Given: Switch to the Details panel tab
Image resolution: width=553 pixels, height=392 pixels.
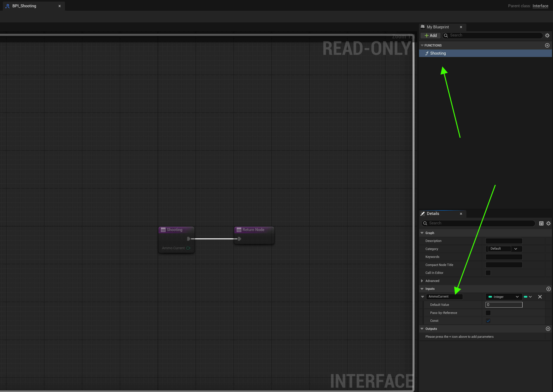Looking at the screenshot, I should (433, 214).
